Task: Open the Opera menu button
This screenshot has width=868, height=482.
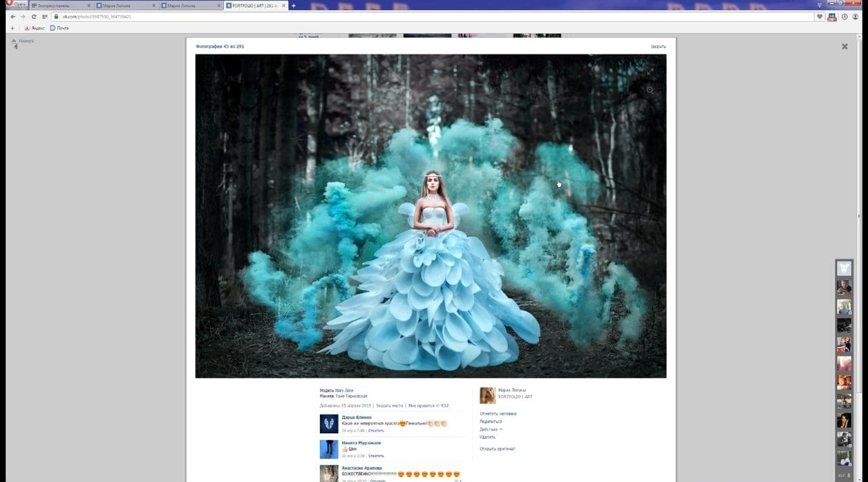Action: click(x=17, y=4)
